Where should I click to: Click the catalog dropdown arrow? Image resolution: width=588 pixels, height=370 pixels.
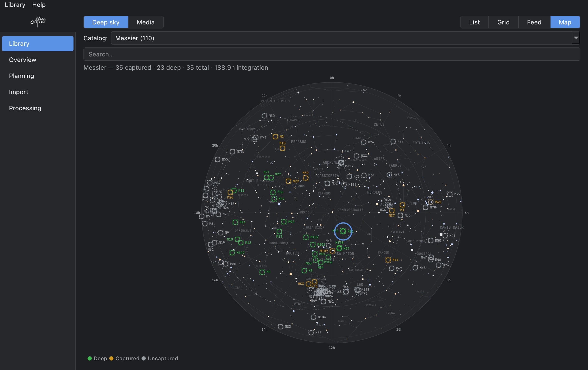coord(576,38)
